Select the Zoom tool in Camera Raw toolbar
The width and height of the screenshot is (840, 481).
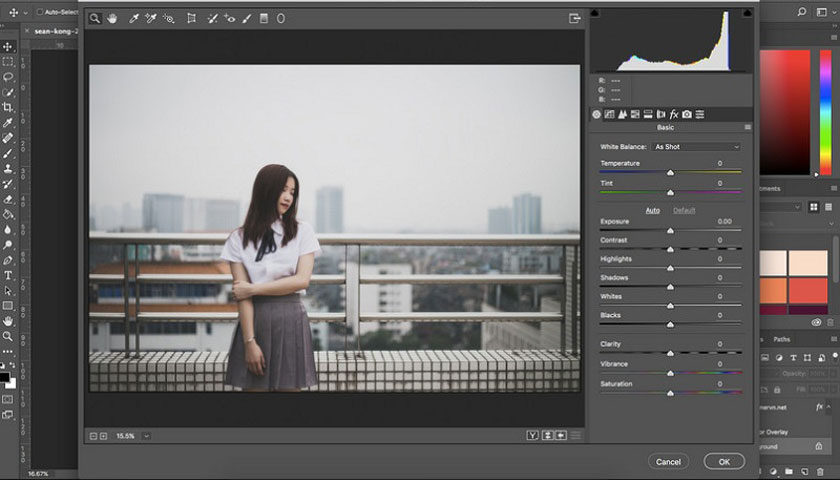94,18
